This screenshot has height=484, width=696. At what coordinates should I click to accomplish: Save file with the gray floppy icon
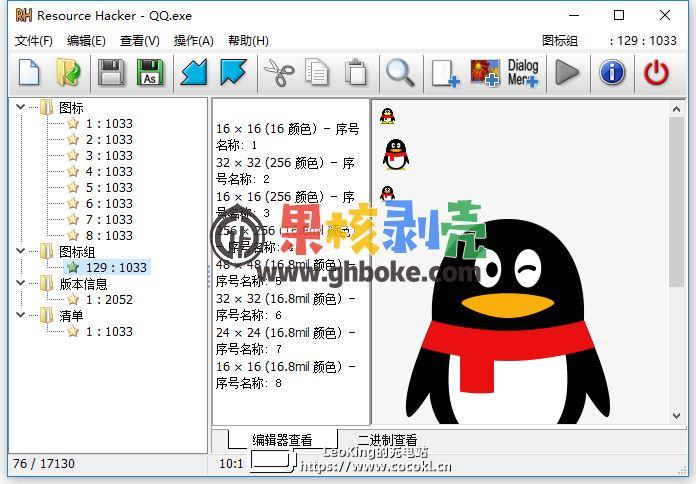111,72
